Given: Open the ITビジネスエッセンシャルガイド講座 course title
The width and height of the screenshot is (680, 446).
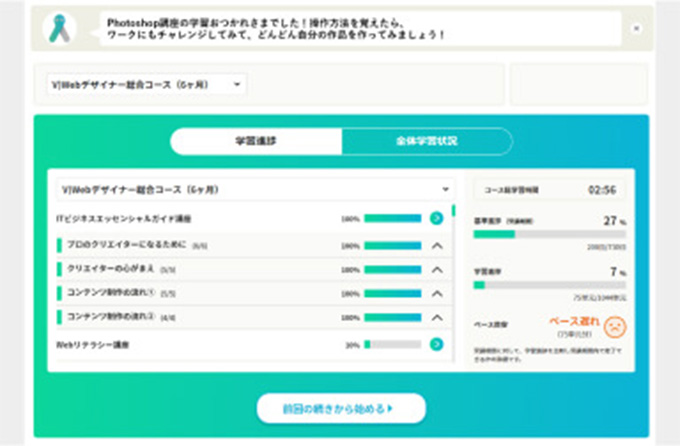Looking at the screenshot, I should click(x=124, y=218).
